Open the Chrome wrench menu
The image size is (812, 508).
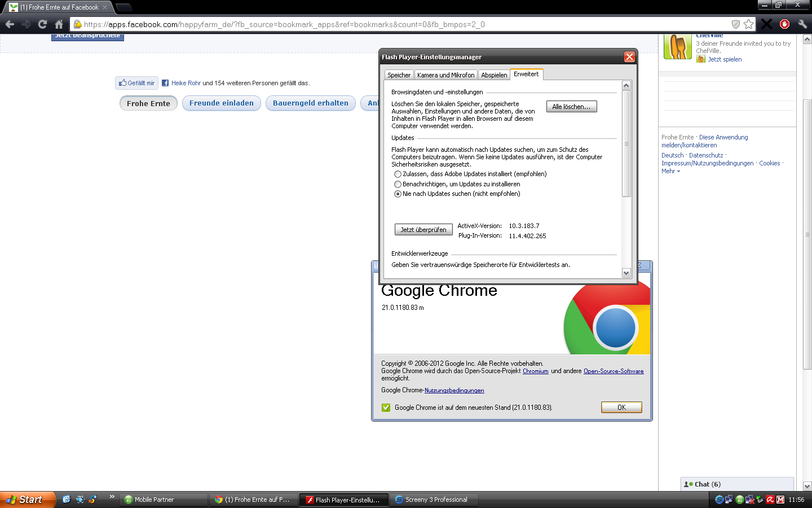click(802, 24)
